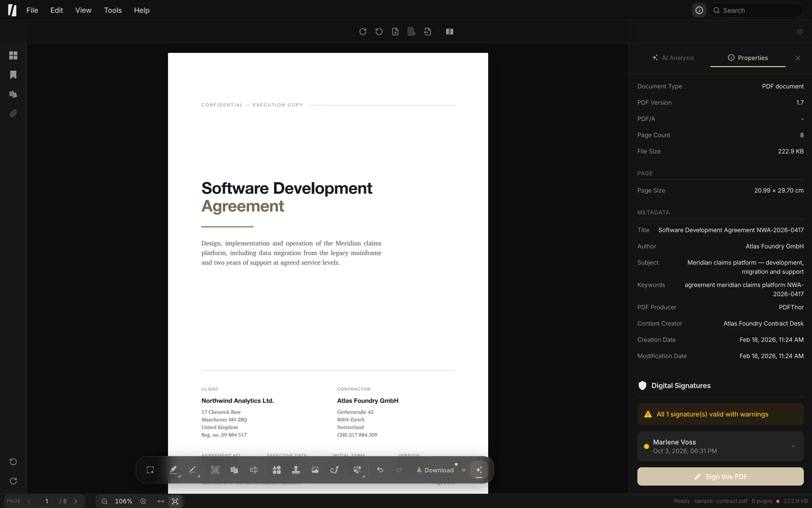Image resolution: width=812 pixels, height=508 pixels.
Task: Switch to the AI Analysis tab
Action: coord(673,58)
